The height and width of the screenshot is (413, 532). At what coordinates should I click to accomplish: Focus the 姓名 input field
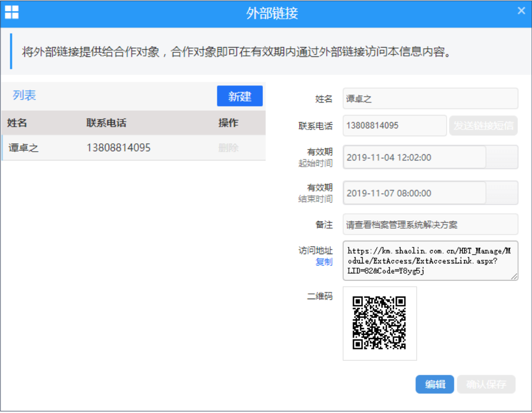click(430, 99)
